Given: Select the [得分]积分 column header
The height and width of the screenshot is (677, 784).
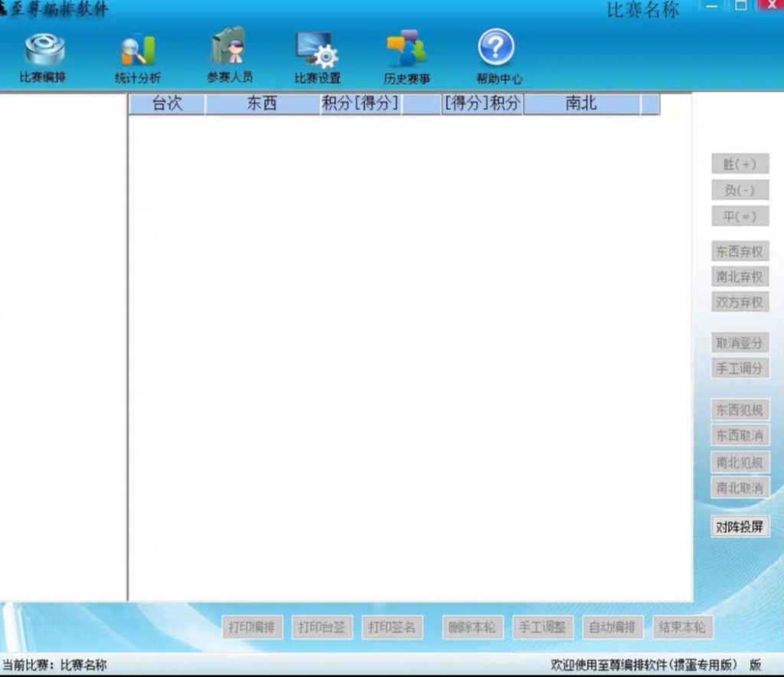Looking at the screenshot, I should tap(482, 104).
